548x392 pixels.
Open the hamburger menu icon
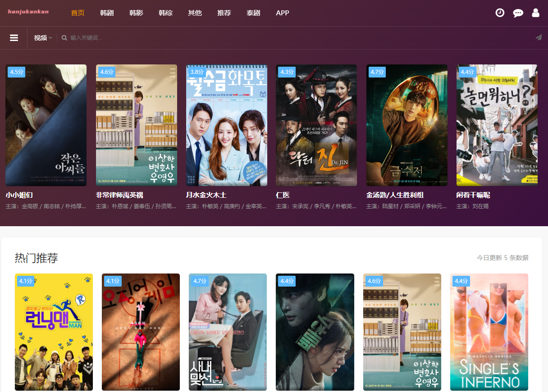[x=14, y=38]
